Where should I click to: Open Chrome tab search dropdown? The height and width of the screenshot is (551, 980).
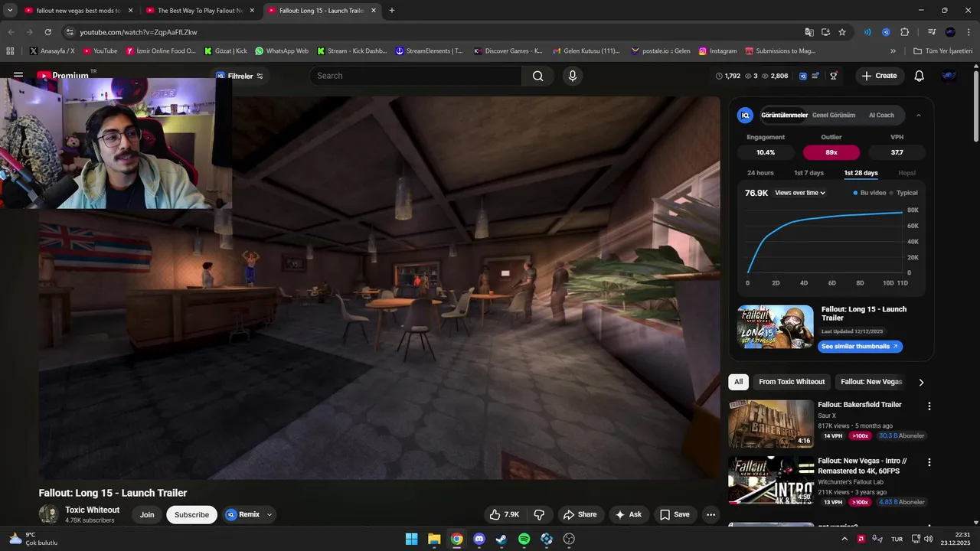(10, 11)
